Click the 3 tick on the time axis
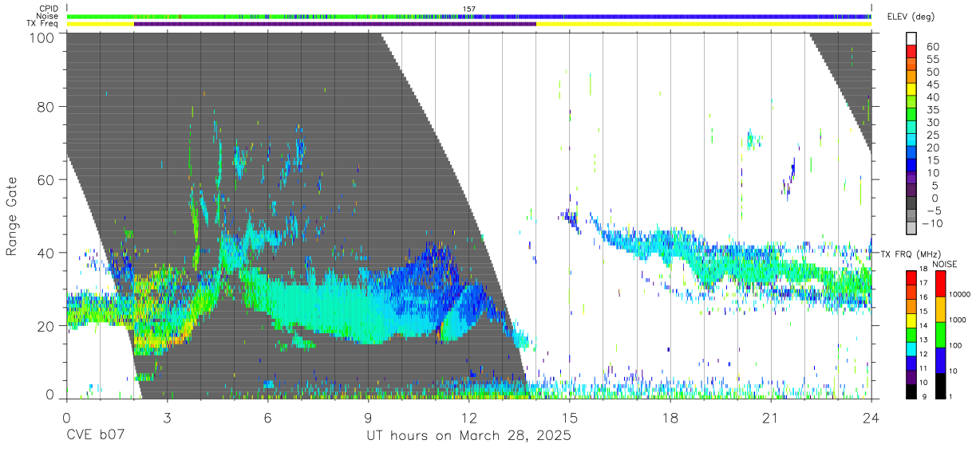 pyautogui.click(x=167, y=417)
